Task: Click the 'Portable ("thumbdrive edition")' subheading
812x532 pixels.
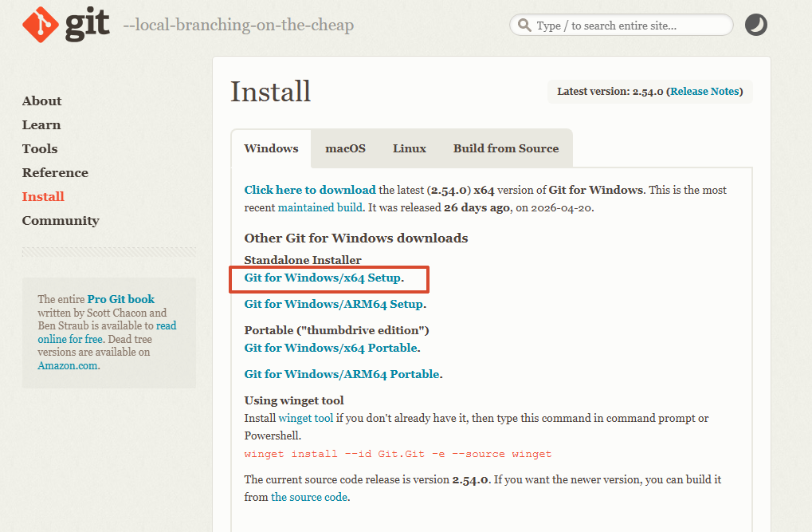Action: pos(336,330)
